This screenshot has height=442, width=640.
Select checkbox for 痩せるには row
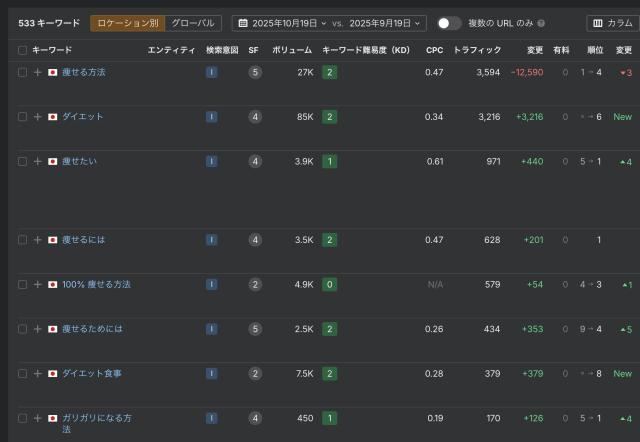coord(22,240)
